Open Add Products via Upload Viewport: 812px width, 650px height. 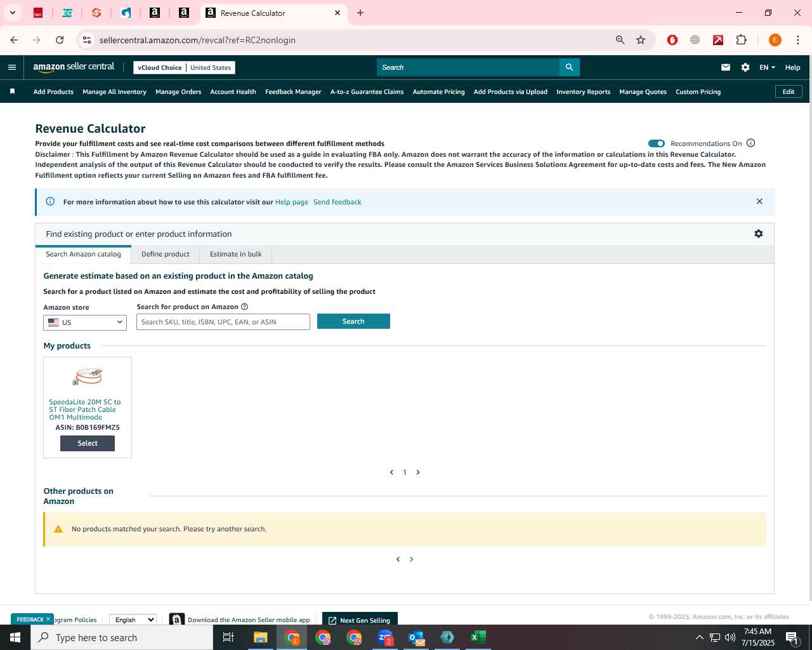click(510, 92)
